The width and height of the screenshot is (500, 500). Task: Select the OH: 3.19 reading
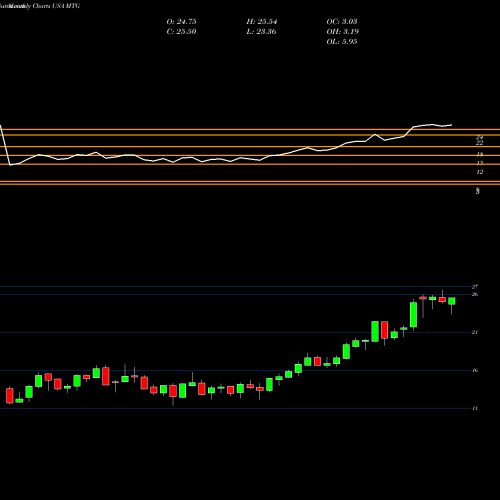click(x=342, y=32)
